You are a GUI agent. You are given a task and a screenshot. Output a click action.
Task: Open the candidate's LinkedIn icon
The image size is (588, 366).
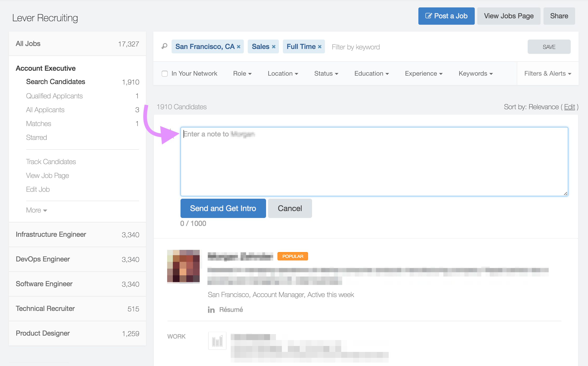click(211, 310)
